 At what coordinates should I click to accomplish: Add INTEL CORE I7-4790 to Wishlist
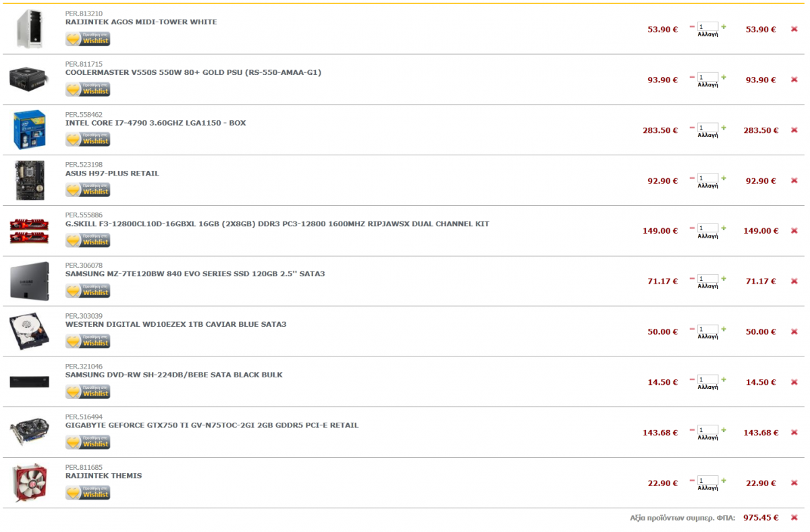88,140
